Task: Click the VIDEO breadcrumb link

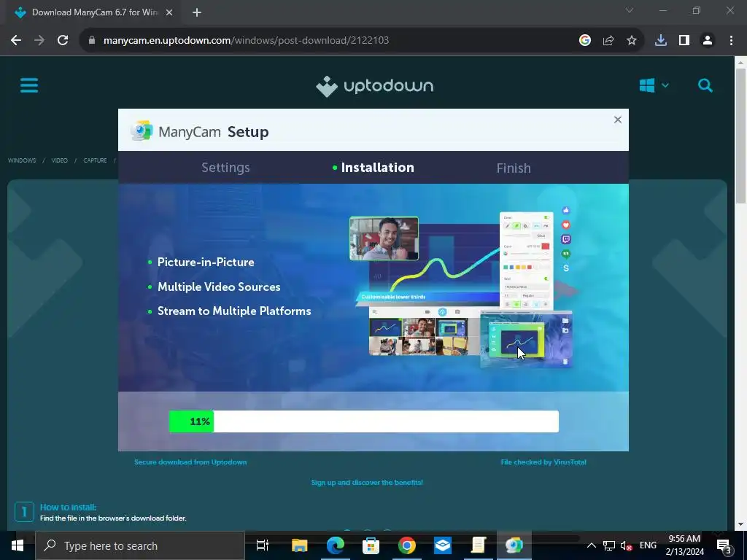Action: (x=60, y=160)
